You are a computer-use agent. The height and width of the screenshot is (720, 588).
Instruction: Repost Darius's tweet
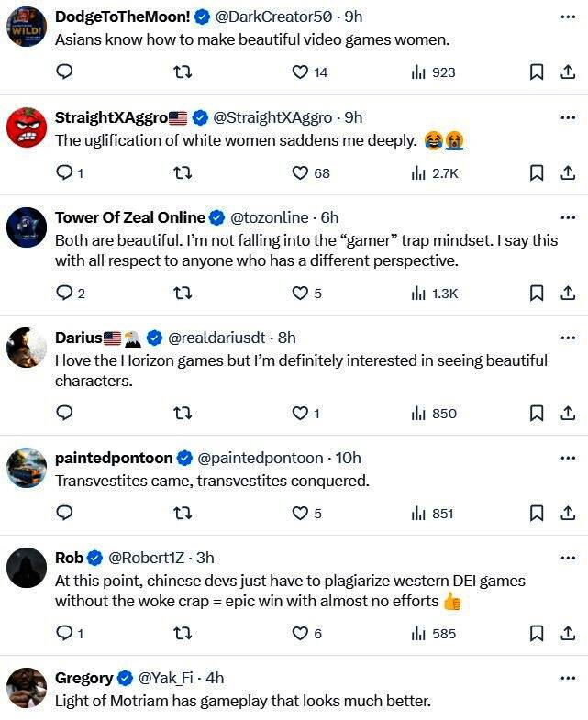coord(183,413)
